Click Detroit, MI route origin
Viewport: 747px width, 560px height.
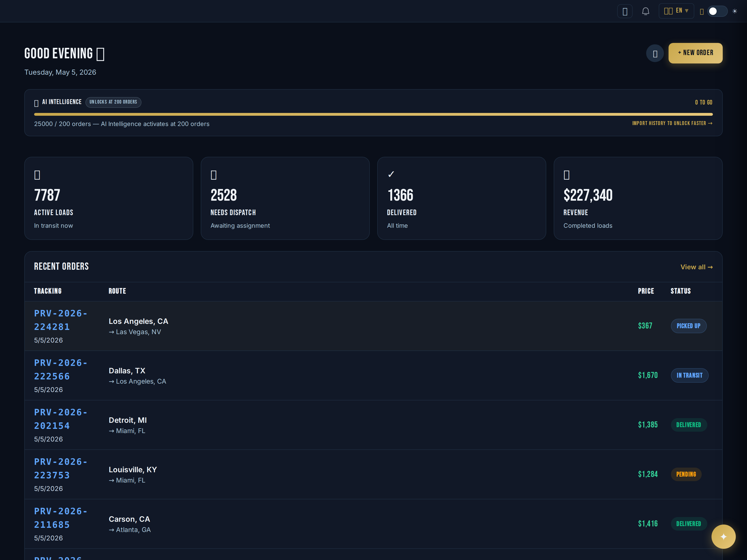pos(128,420)
